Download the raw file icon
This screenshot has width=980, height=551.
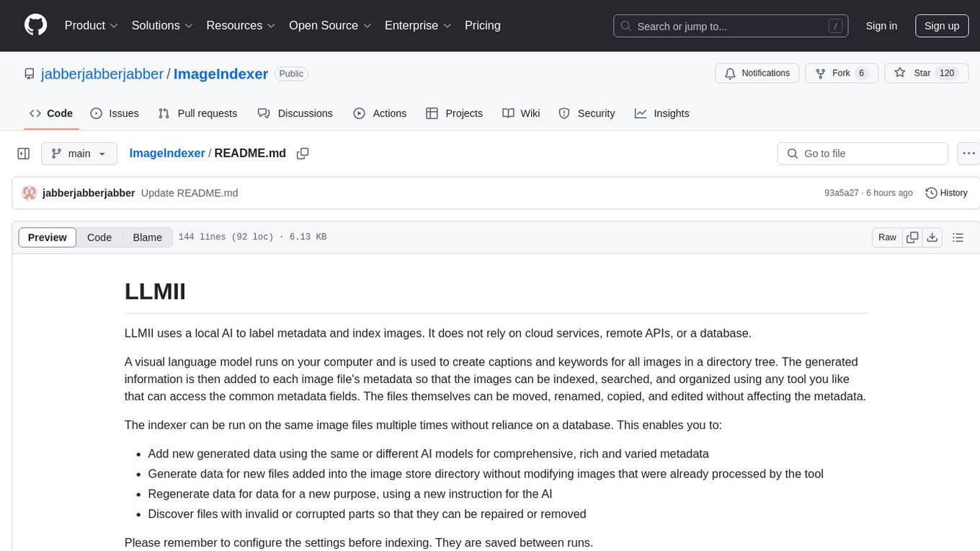[x=932, y=237]
